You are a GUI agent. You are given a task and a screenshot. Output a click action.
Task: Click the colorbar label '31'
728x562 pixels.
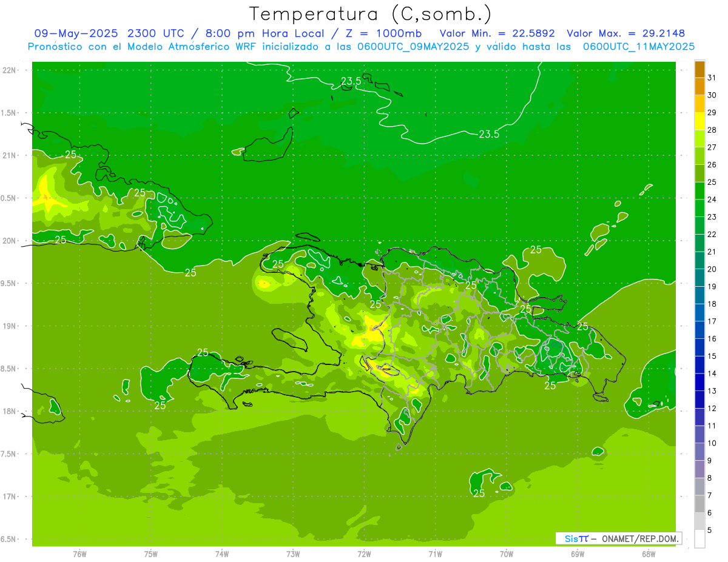(712, 78)
